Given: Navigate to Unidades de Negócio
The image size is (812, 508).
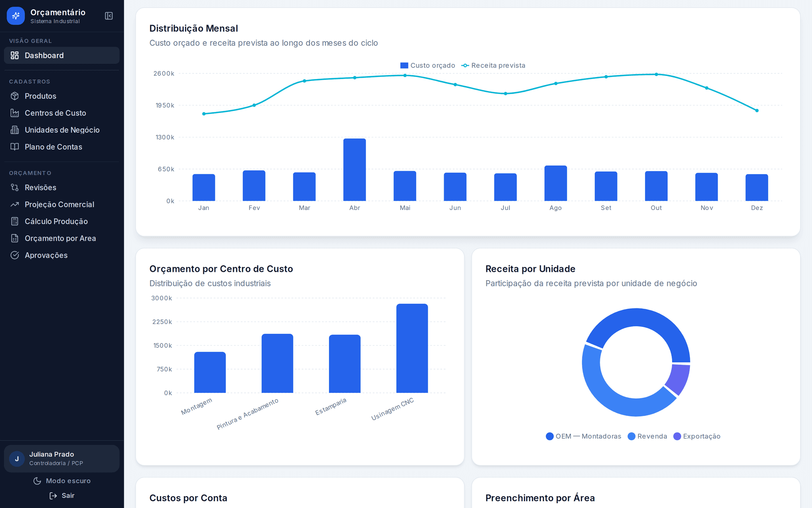Looking at the screenshot, I should pyautogui.click(x=61, y=130).
